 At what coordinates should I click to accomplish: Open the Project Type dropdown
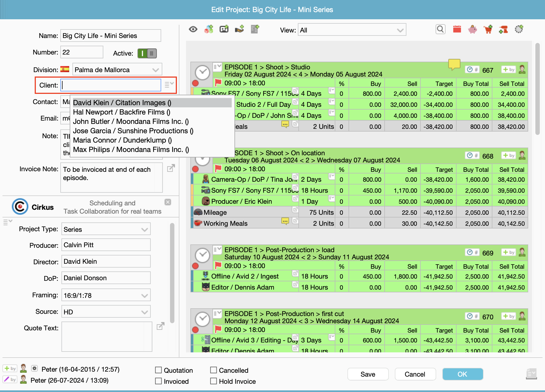[106, 229]
